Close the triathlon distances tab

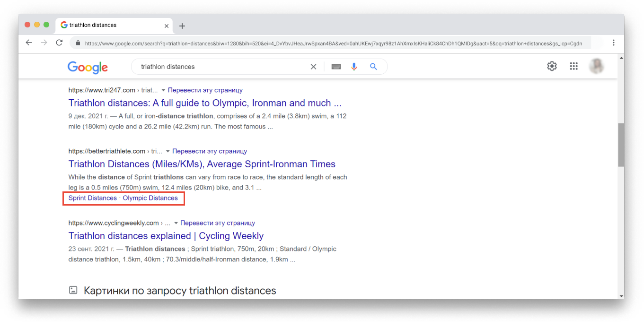pos(166,26)
